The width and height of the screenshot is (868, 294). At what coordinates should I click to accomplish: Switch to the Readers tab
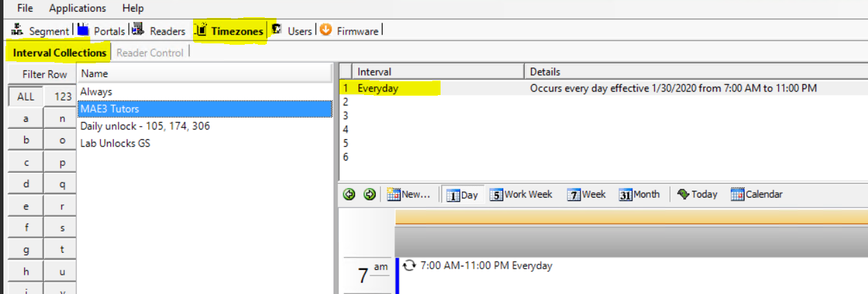tap(168, 31)
